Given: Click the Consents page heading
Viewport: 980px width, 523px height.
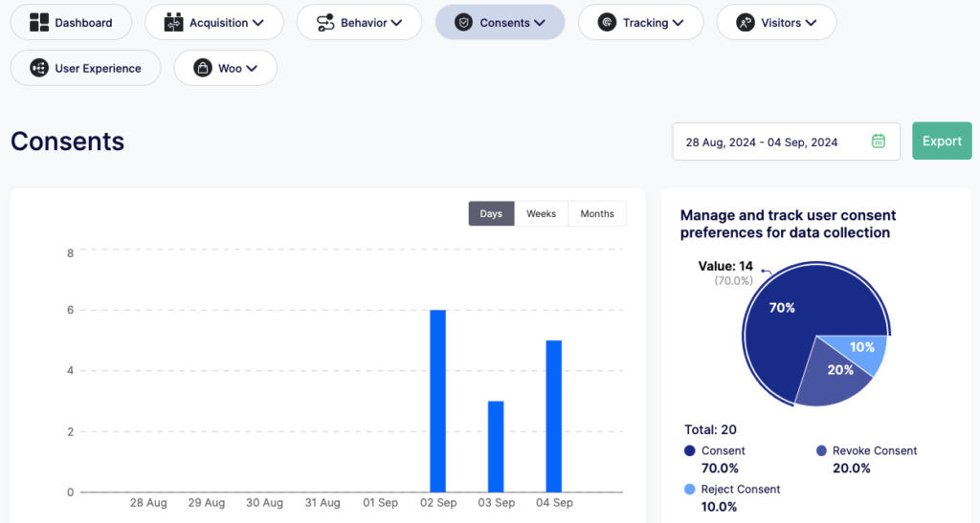Looking at the screenshot, I should tap(68, 142).
